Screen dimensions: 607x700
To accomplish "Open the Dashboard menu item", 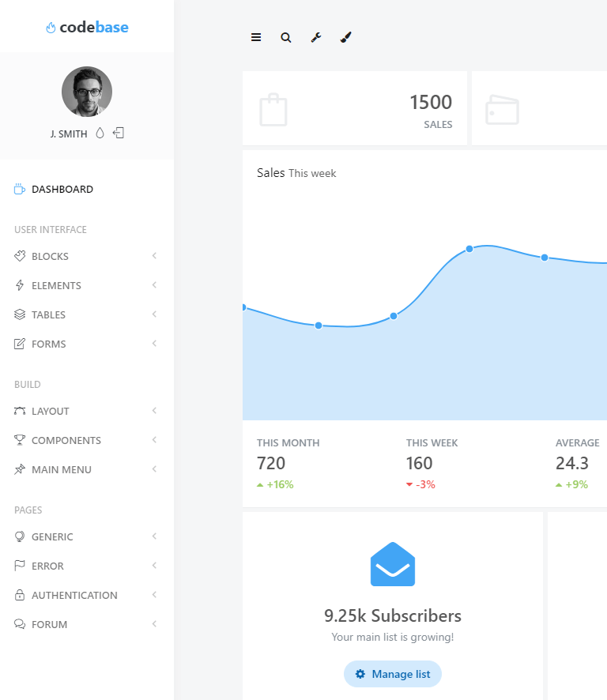I will coord(62,190).
